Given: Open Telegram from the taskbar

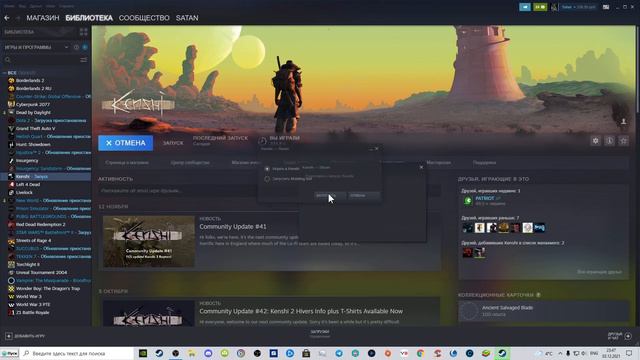Looking at the screenshot, I should click(339, 353).
